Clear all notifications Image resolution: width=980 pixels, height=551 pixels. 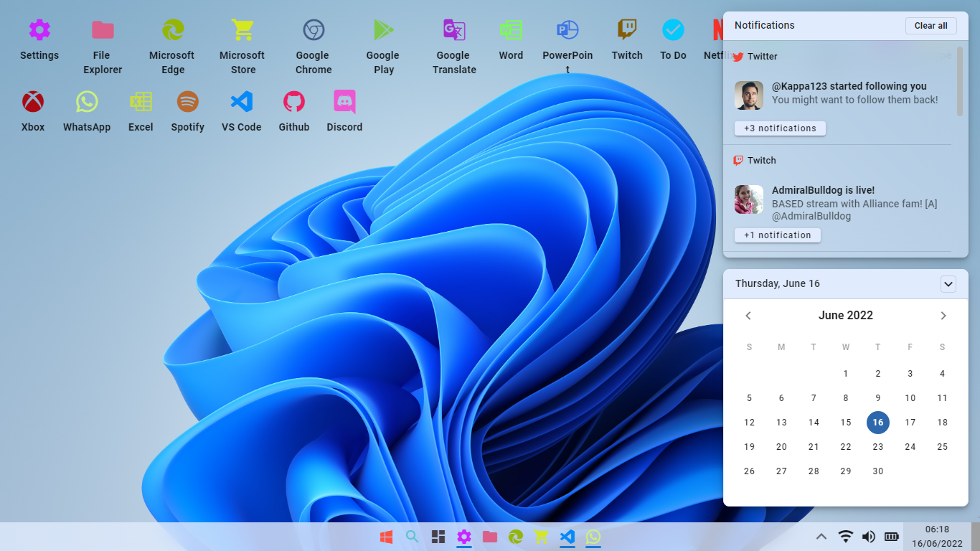click(931, 26)
